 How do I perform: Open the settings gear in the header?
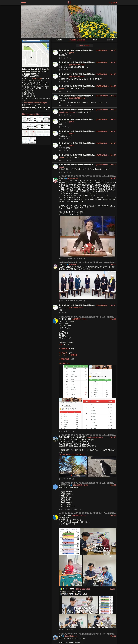116,3
